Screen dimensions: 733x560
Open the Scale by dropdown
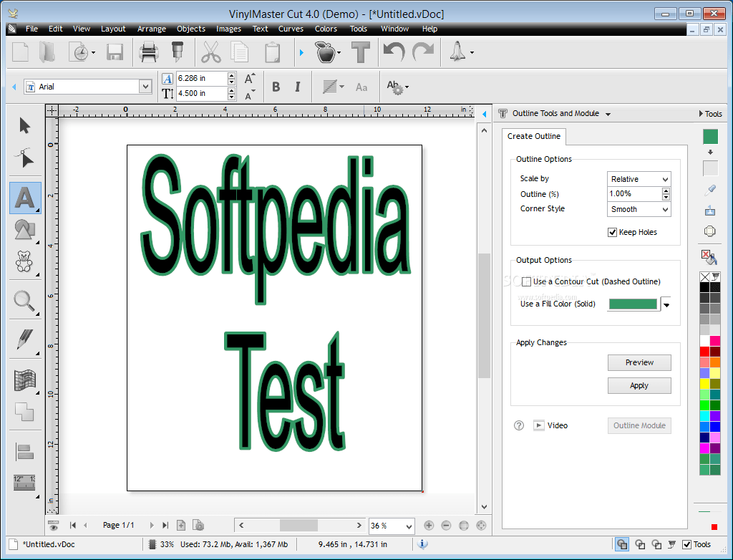(x=638, y=178)
